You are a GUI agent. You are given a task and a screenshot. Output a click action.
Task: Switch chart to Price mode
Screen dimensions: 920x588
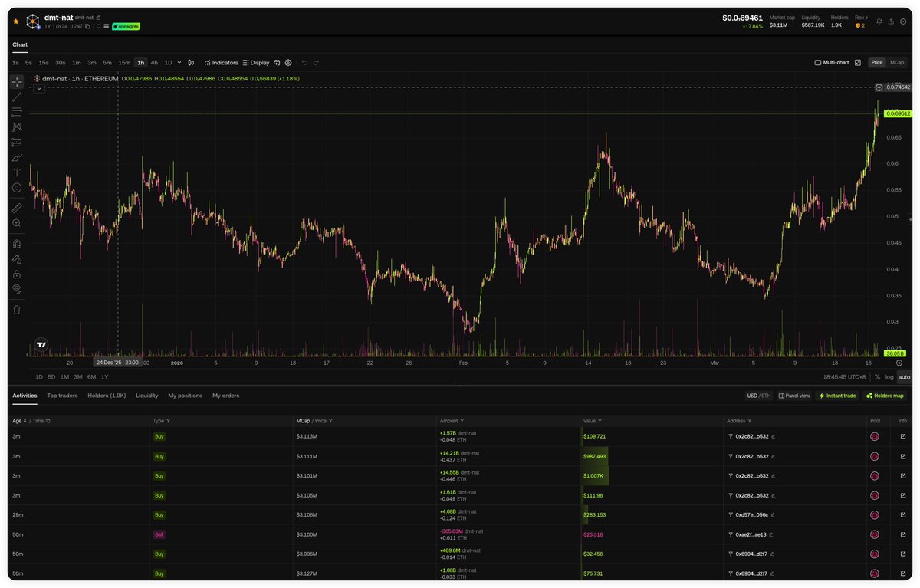(877, 63)
